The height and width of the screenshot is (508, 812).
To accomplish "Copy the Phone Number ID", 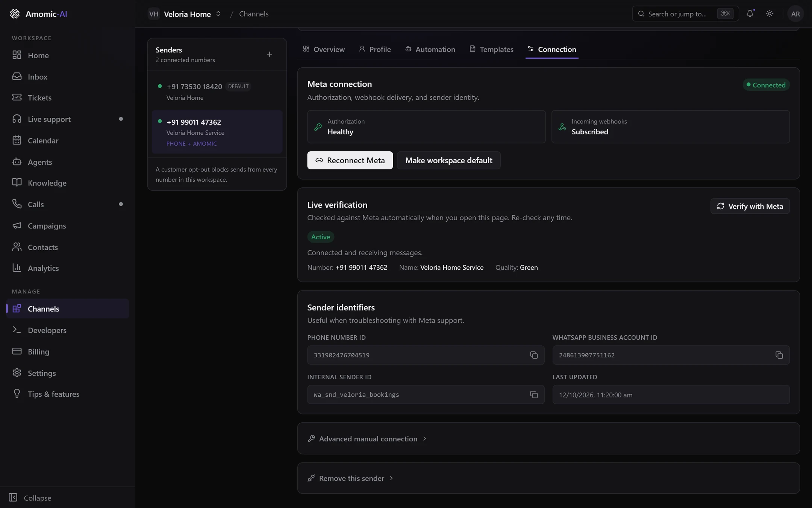I will (534, 355).
